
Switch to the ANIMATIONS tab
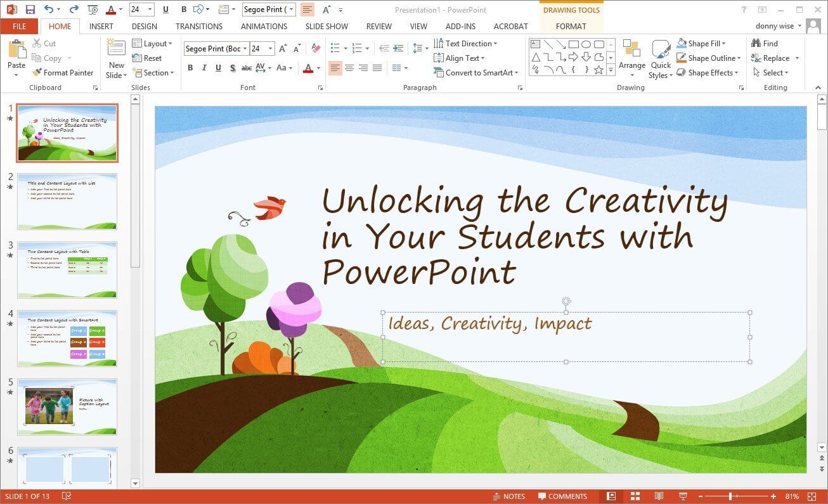click(264, 27)
